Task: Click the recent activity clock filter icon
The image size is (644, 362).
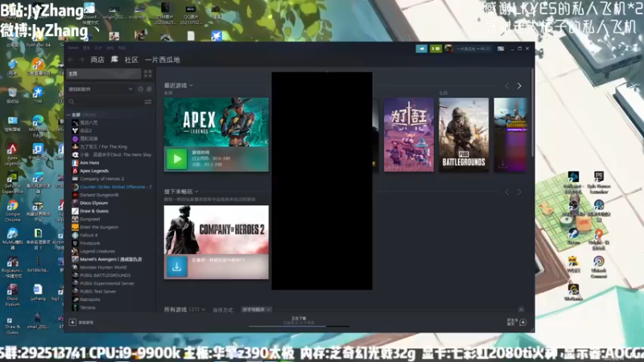Action: [x=140, y=89]
